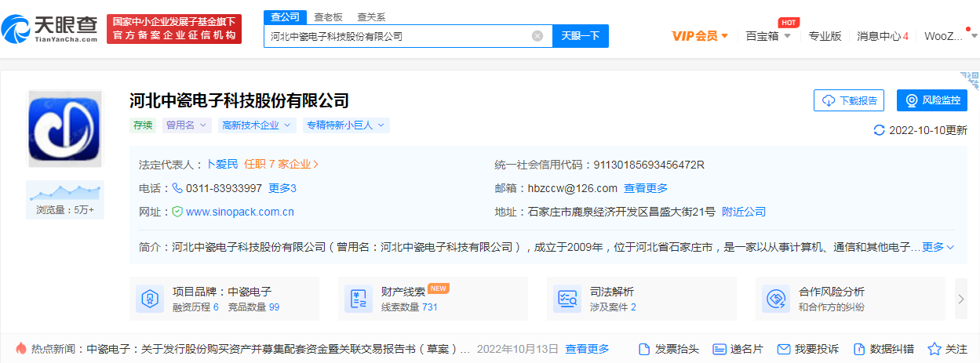This screenshot has height=363, width=980.
Task: Click the 融资历程 6 item
Action: (195, 307)
